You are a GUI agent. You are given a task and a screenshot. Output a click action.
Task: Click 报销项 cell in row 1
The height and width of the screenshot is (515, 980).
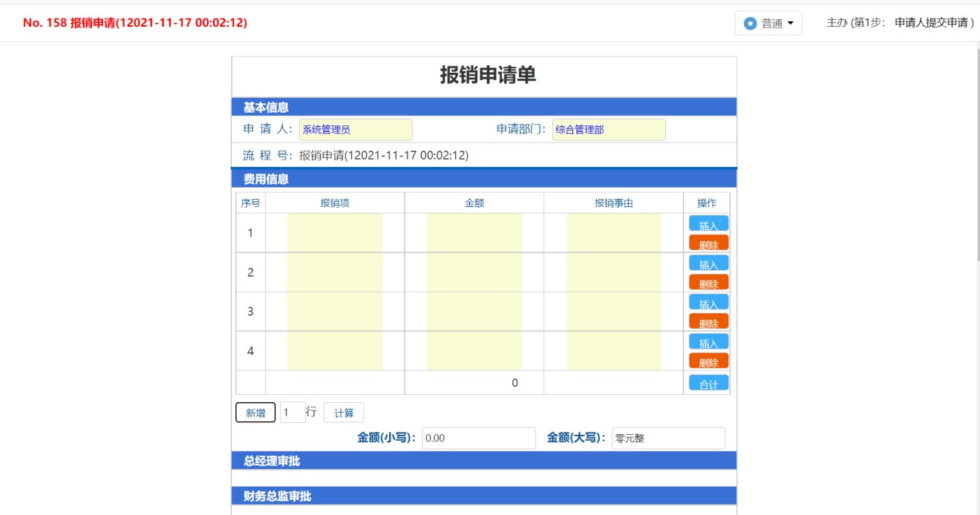335,233
